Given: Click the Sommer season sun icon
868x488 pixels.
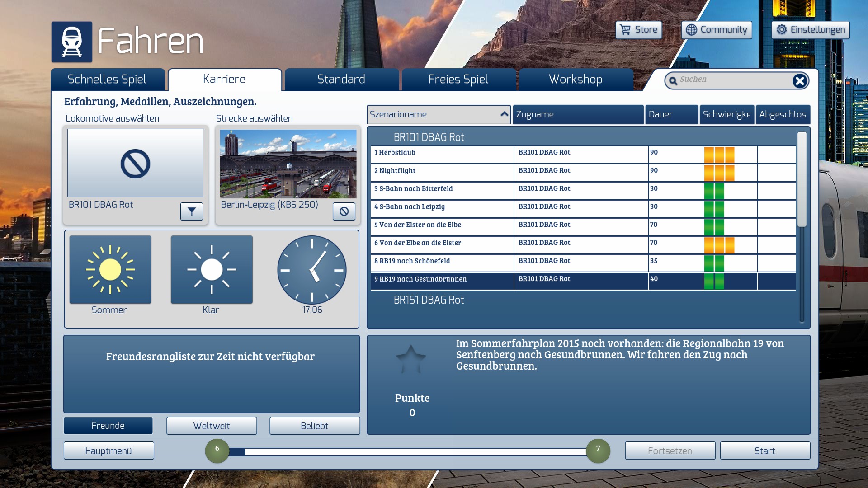Looking at the screenshot, I should [110, 270].
